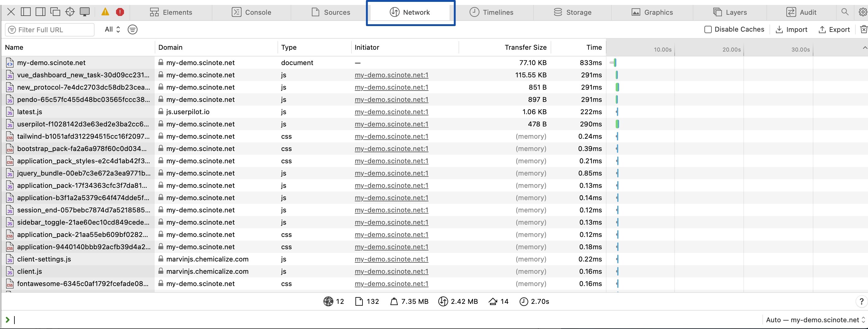Show errors via the red exclamation icon
868x329 pixels.
(120, 12)
